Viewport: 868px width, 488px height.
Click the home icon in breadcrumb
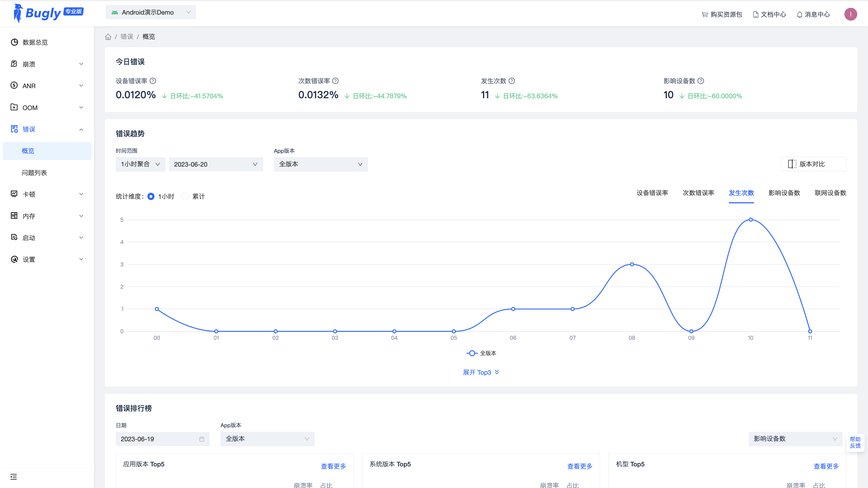point(108,37)
